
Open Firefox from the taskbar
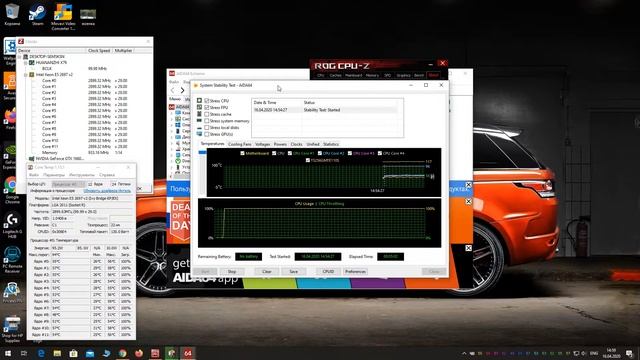tap(139, 353)
